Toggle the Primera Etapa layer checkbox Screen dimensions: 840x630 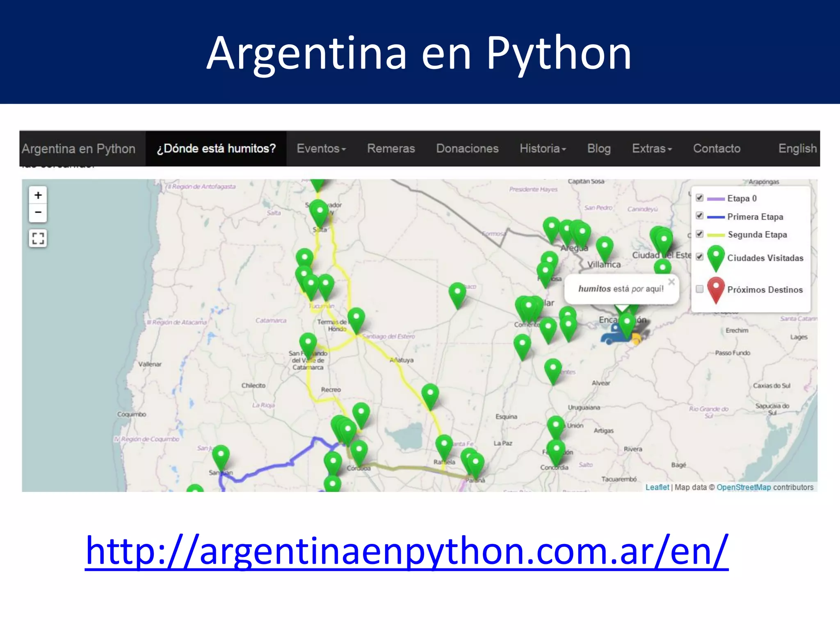[700, 216]
